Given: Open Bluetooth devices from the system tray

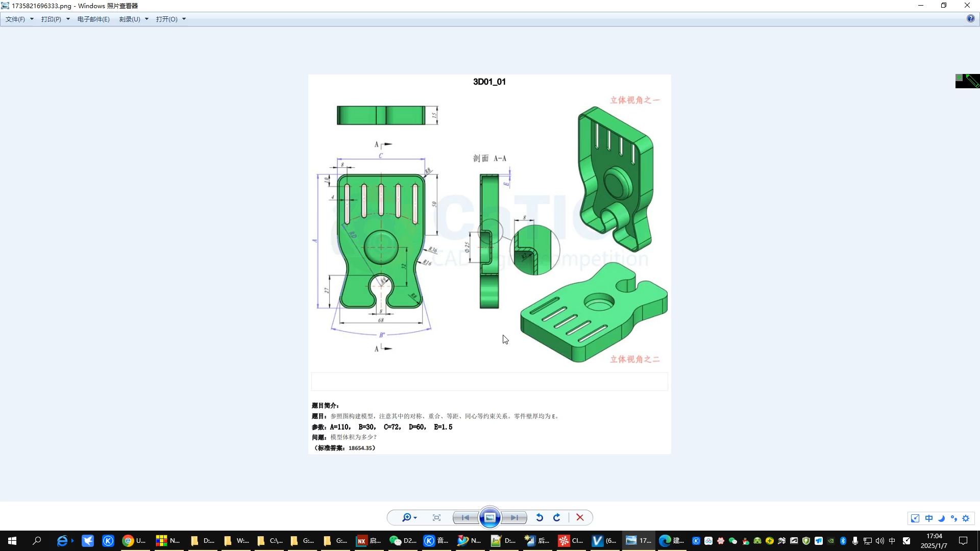Looking at the screenshot, I should (x=843, y=541).
